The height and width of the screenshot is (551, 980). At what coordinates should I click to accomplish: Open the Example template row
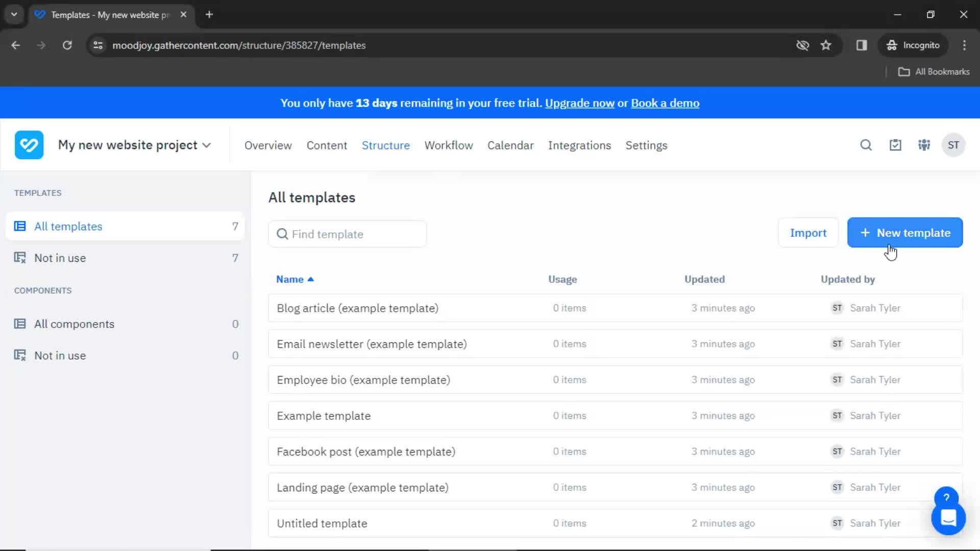615,416
